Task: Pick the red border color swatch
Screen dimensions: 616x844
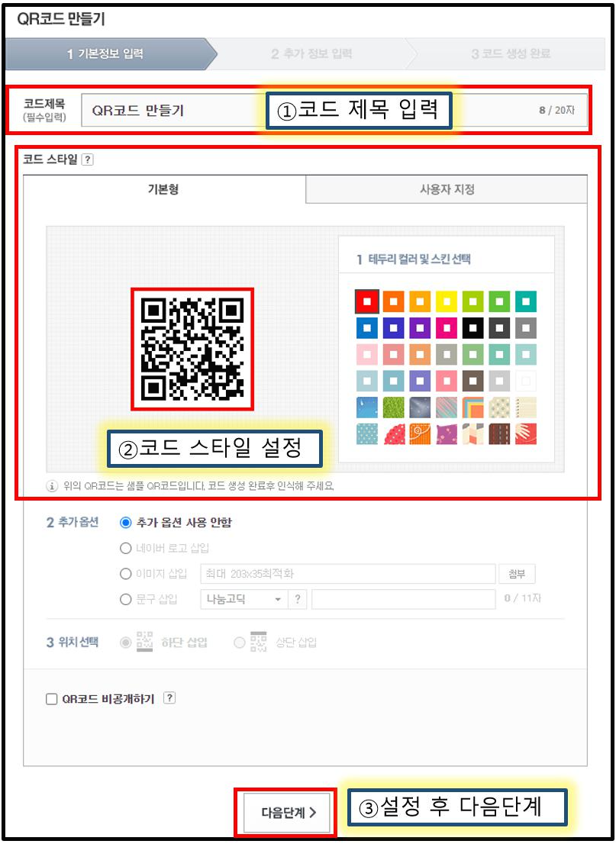Action: pos(366,301)
